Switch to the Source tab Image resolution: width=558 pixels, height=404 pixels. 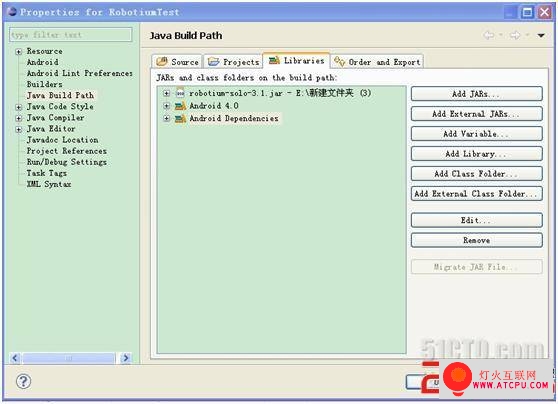click(x=177, y=62)
